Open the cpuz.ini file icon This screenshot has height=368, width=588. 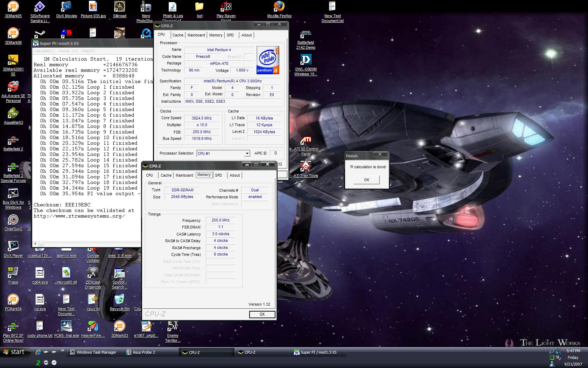click(93, 302)
